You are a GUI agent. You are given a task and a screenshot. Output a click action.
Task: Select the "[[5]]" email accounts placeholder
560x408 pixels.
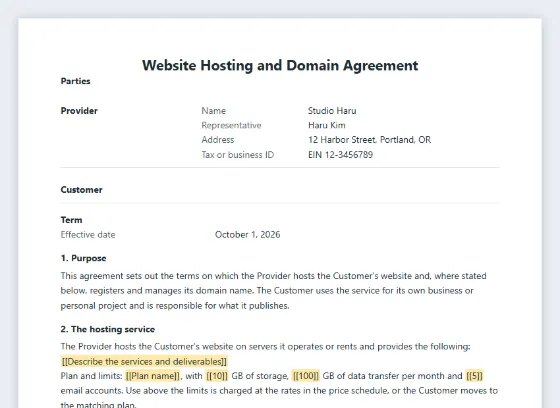pos(474,376)
